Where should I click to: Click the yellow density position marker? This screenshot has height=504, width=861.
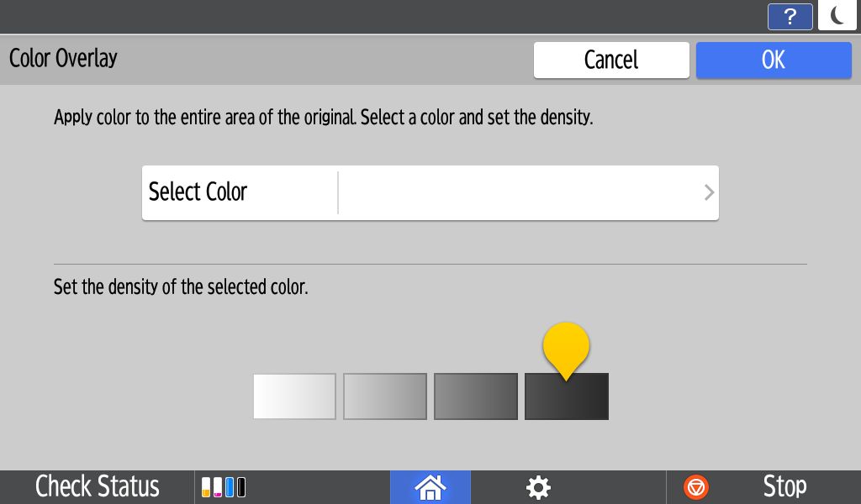coord(566,346)
